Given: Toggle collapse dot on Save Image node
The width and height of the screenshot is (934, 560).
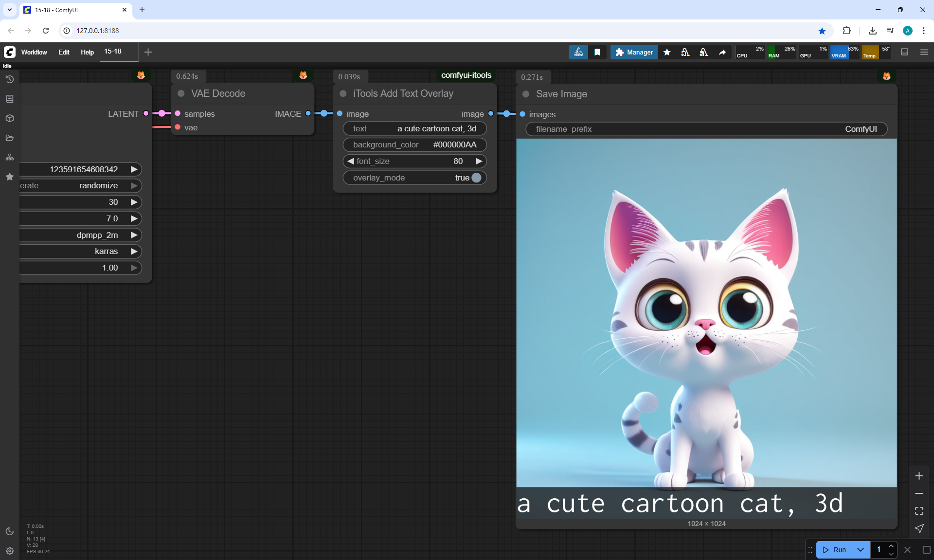Looking at the screenshot, I should (x=526, y=94).
